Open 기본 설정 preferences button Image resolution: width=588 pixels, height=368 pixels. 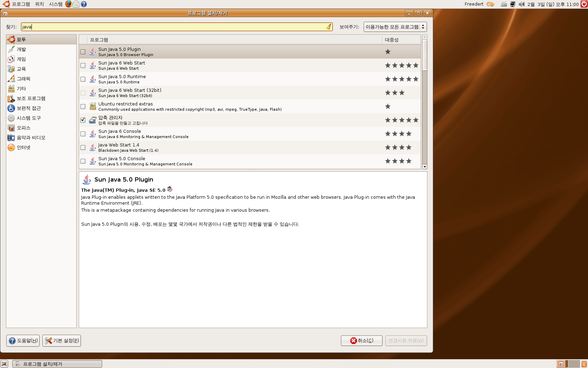[x=62, y=341]
